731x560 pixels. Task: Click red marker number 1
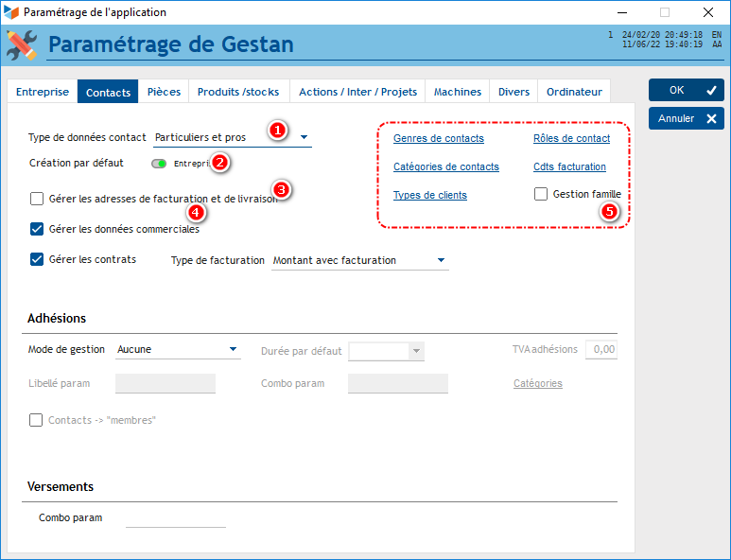(x=277, y=131)
